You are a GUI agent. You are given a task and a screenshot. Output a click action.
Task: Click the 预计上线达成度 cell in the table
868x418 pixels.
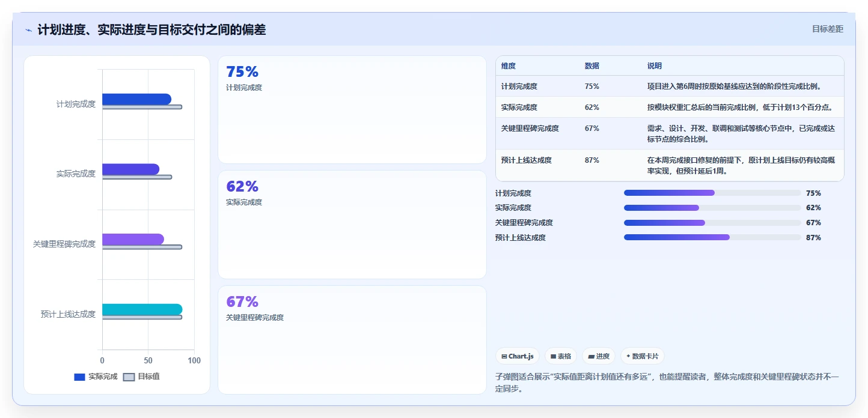[x=527, y=160]
